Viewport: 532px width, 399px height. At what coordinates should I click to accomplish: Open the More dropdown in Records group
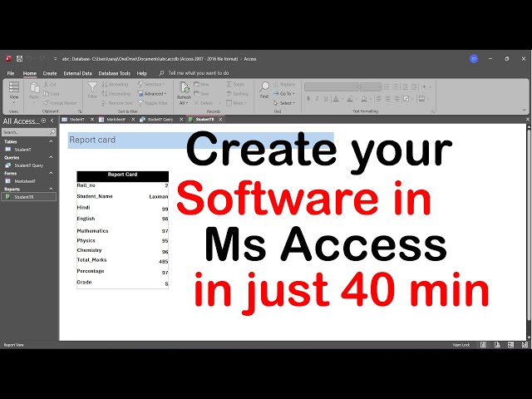[x=236, y=103]
